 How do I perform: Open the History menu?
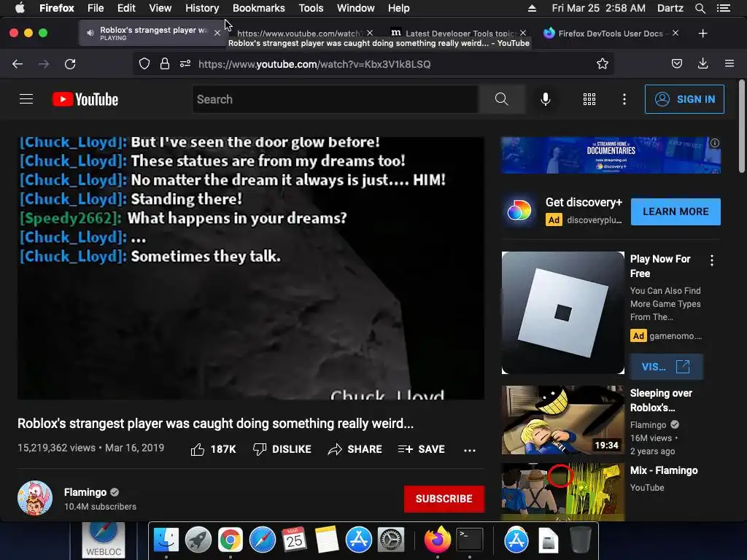[202, 8]
